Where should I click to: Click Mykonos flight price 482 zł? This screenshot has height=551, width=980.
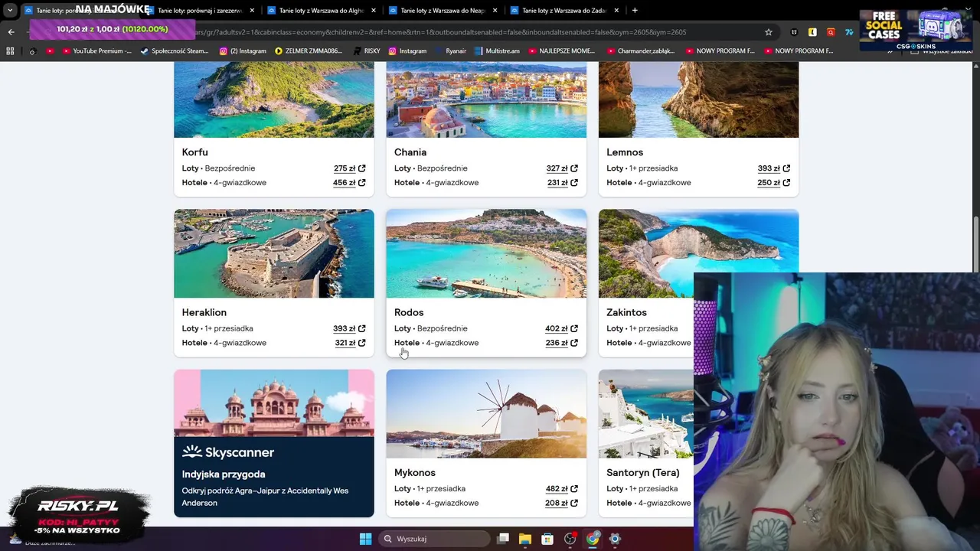(557, 488)
